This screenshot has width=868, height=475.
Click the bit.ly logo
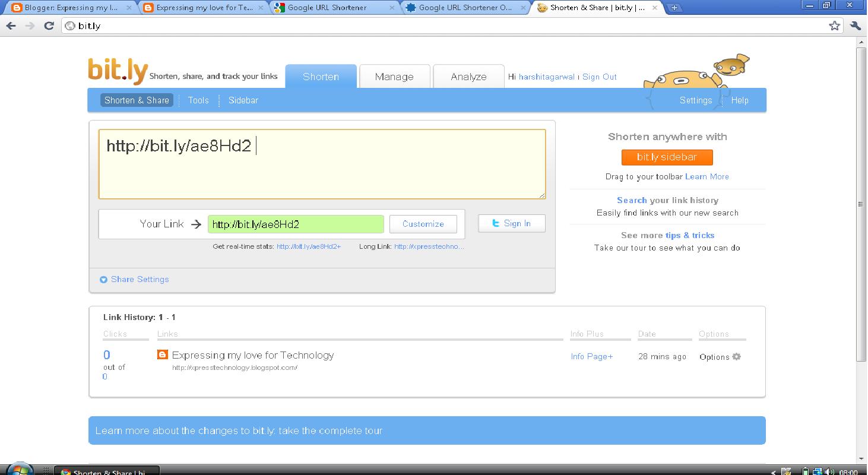[x=118, y=71]
